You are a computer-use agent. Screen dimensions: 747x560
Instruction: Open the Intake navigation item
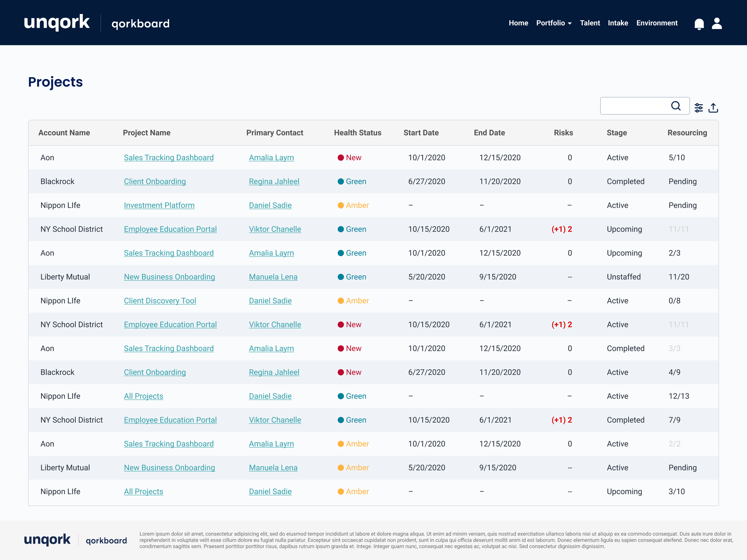pyautogui.click(x=618, y=23)
